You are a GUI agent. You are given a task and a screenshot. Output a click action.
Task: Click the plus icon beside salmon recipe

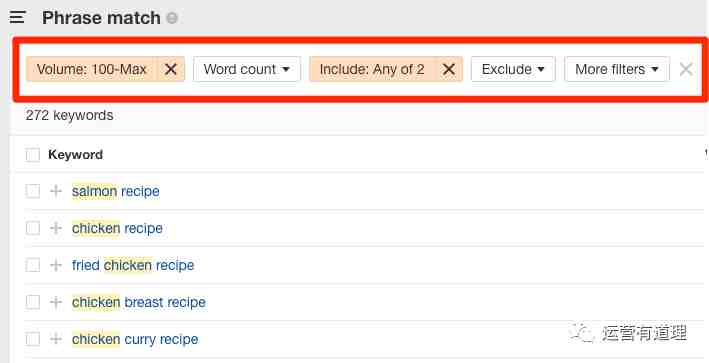coord(56,191)
